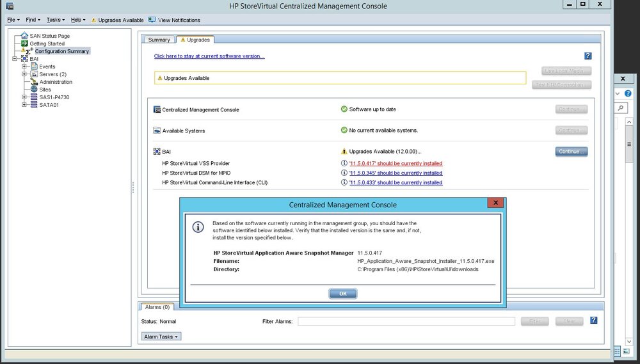Select the Getting Started tree item label
Screen dimensions: 640x364
pos(47,44)
